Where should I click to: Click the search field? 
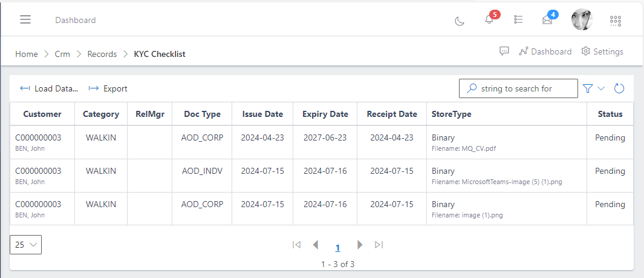point(518,88)
